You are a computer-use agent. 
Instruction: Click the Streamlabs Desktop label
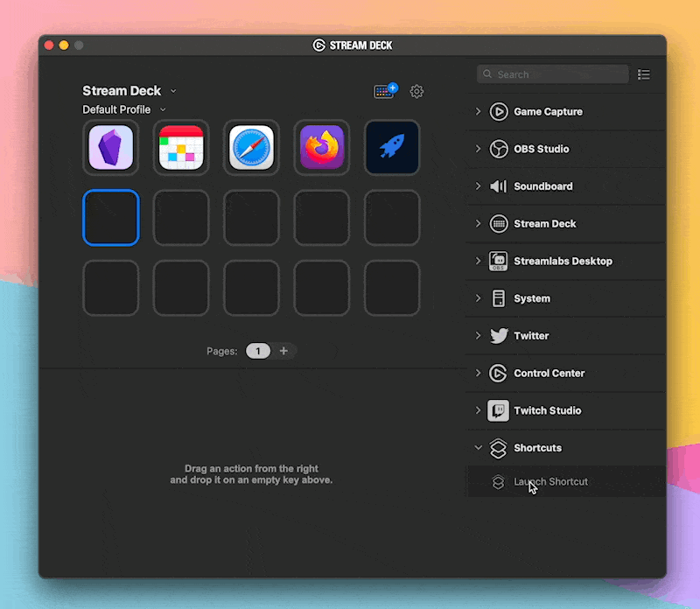(x=563, y=262)
